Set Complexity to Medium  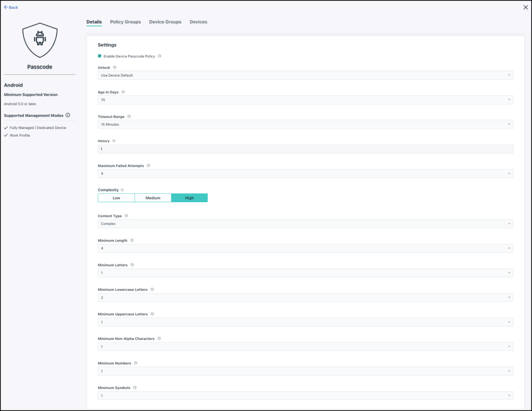[x=153, y=198]
